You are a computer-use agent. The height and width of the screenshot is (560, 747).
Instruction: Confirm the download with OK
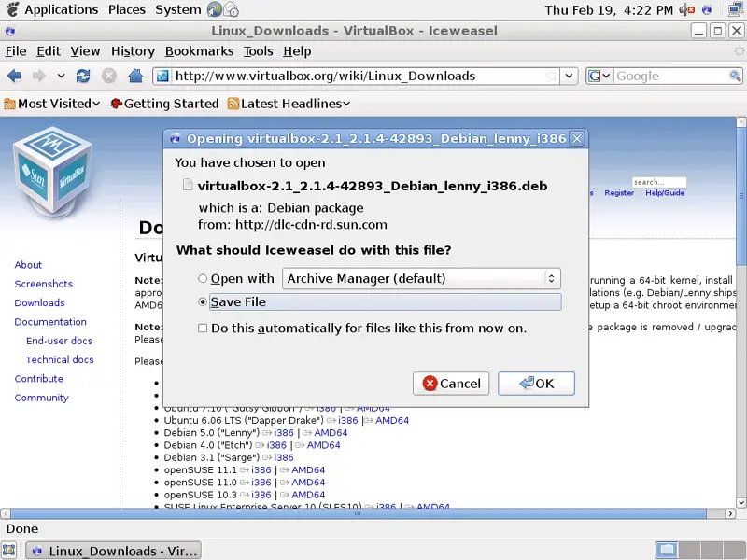[536, 384]
